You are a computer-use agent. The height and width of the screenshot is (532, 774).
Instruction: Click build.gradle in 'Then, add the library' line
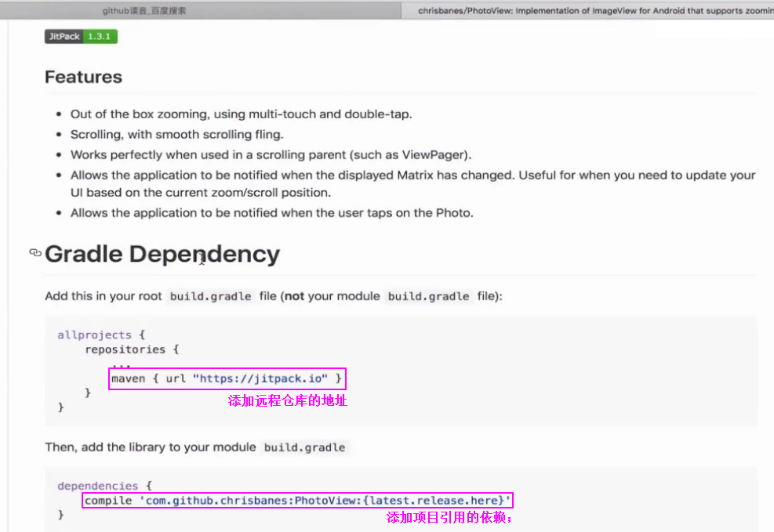click(x=304, y=447)
